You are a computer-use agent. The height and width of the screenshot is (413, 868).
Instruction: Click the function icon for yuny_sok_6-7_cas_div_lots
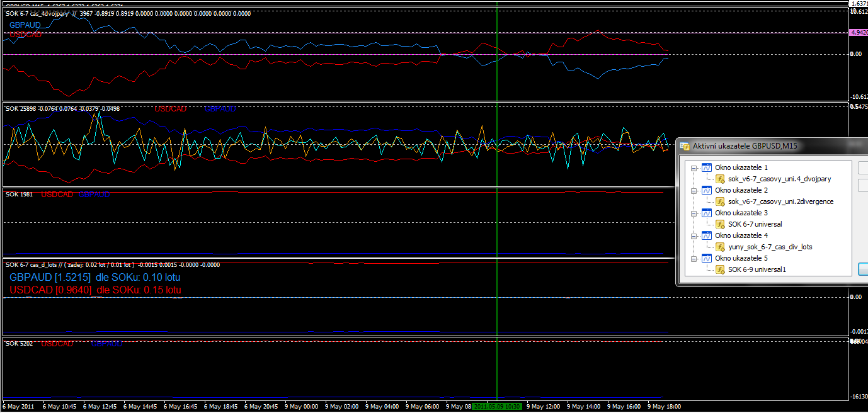tap(720, 247)
